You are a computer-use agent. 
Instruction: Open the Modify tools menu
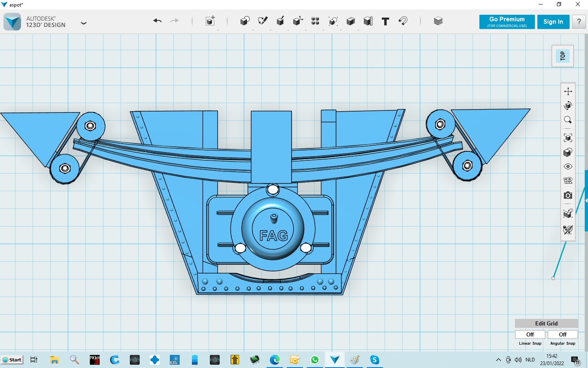[298, 21]
